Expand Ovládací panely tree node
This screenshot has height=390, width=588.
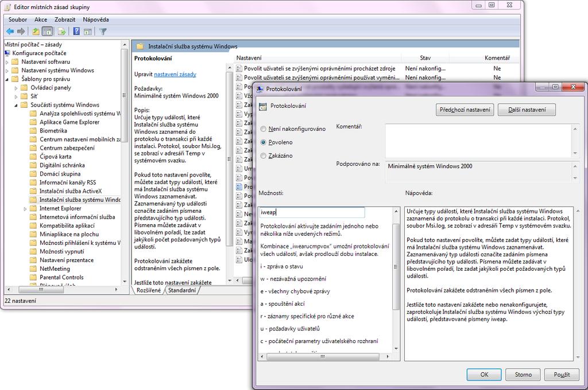(x=16, y=88)
